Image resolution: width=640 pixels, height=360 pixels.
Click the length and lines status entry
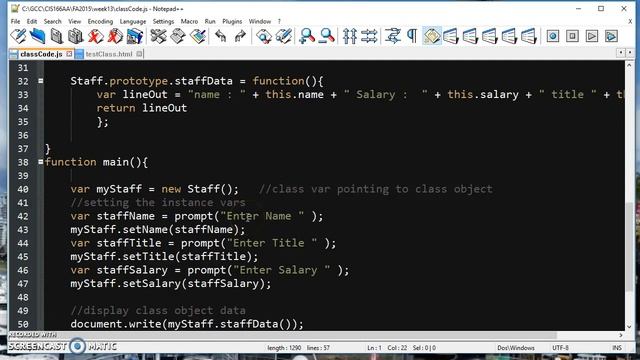pos(298,348)
